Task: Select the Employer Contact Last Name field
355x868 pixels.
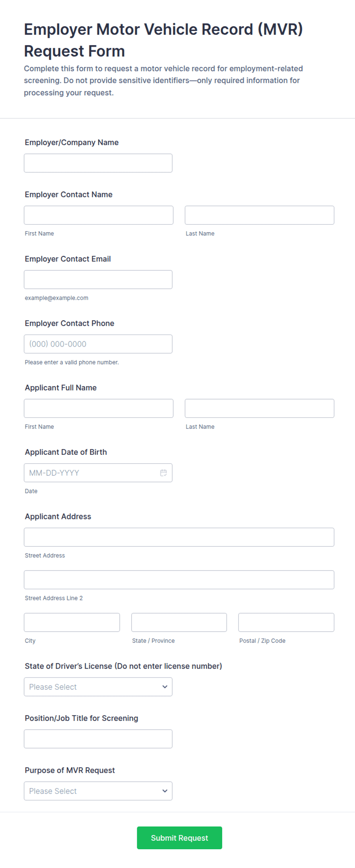Action: (x=259, y=215)
